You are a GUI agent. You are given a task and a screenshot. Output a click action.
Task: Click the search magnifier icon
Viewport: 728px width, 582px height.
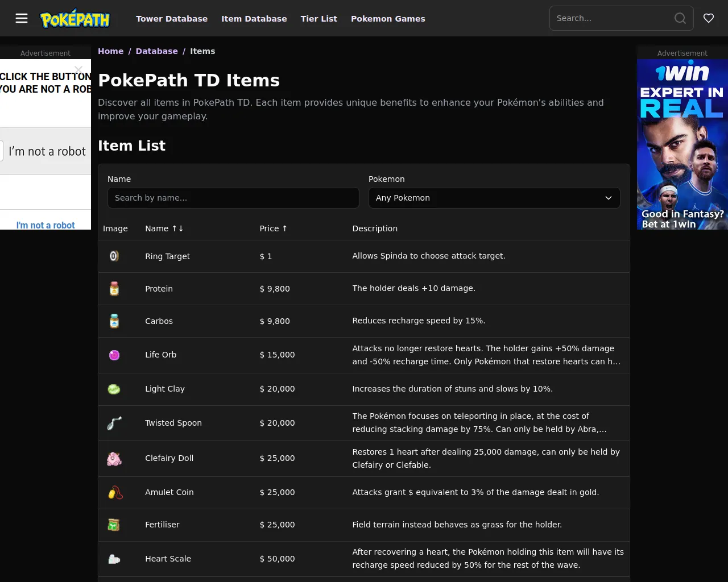(680, 18)
